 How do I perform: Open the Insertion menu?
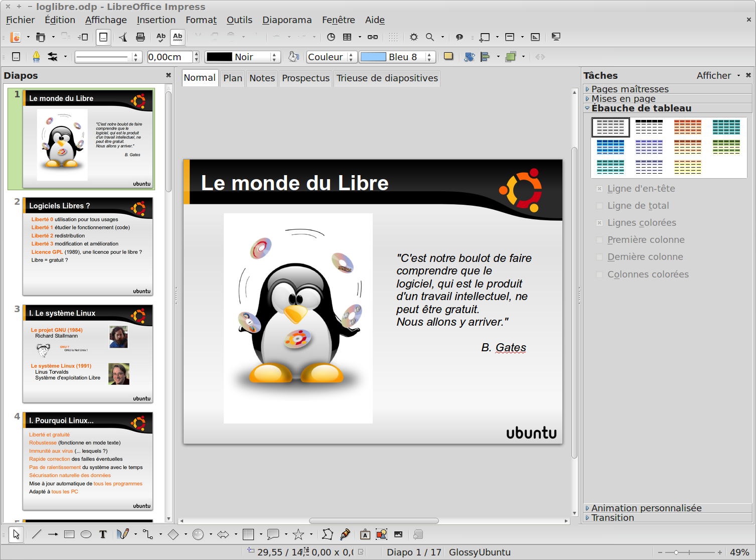coord(156,20)
